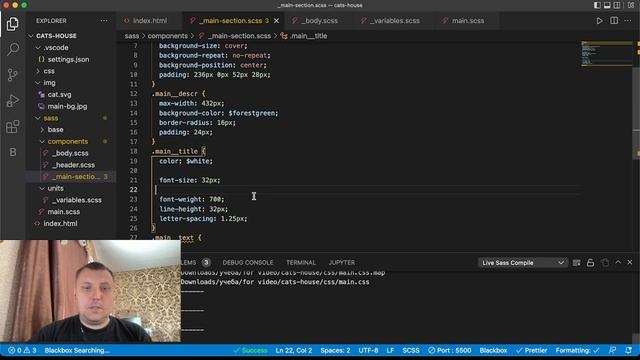Toggle secondary sidebar layout icon
This screenshot has width=640, height=360.
coord(617,5)
